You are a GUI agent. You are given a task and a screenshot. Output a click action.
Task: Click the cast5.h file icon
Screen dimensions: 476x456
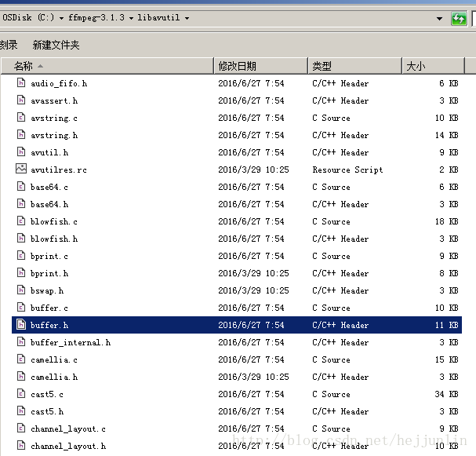tap(21, 411)
